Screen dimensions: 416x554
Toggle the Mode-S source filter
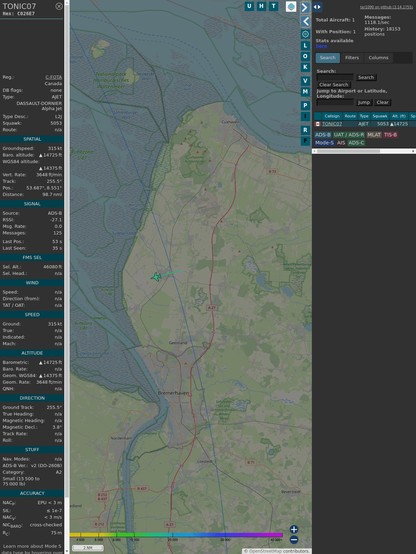(324, 143)
